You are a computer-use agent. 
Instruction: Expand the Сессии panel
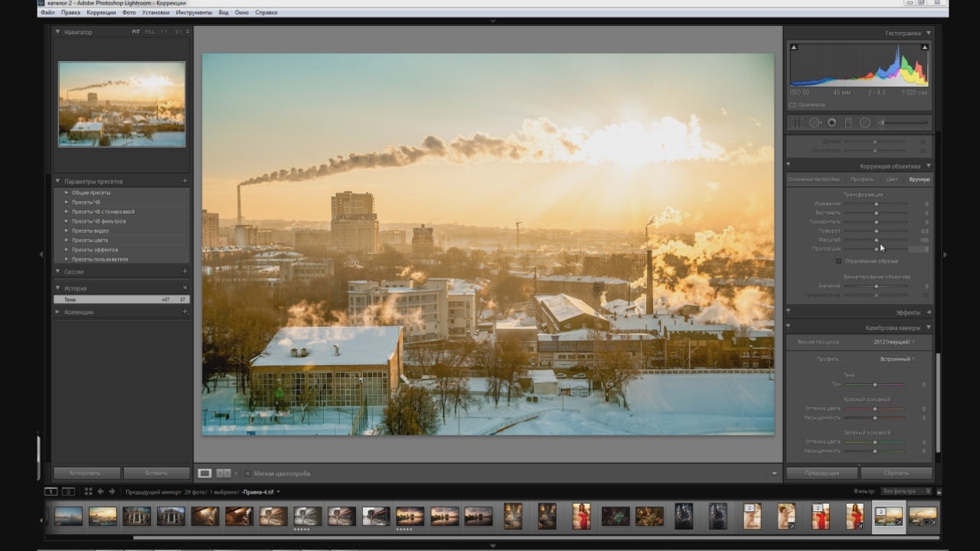(x=57, y=272)
